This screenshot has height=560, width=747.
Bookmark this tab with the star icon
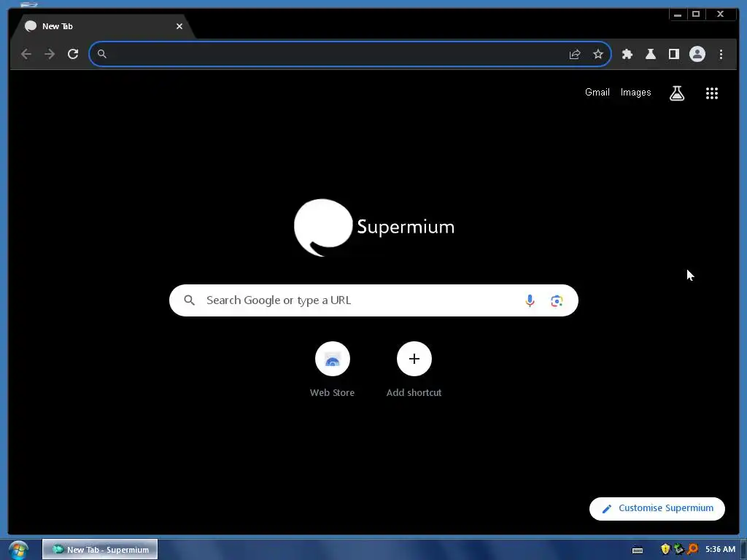click(x=598, y=54)
